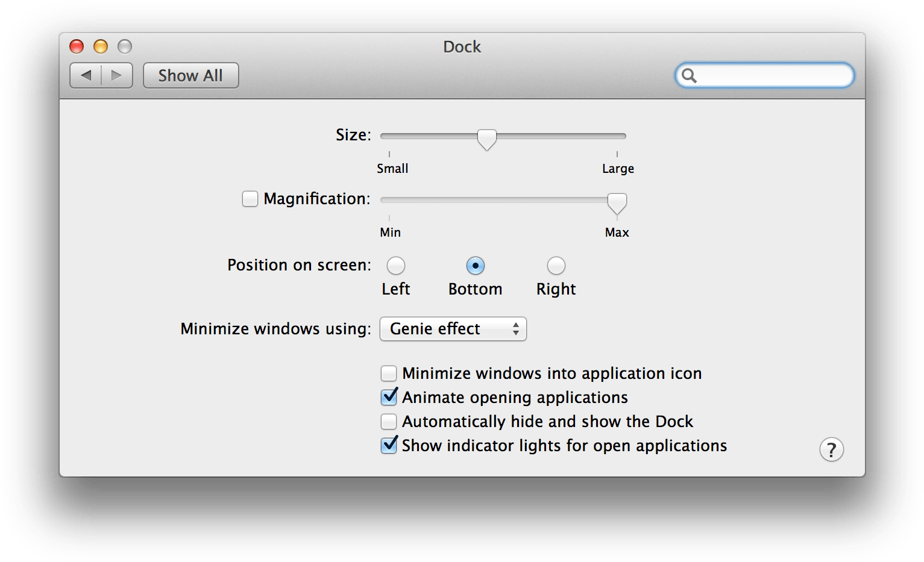Open the Minimize windows using dropdown
The width and height of the screenshot is (924, 562).
coord(453,329)
